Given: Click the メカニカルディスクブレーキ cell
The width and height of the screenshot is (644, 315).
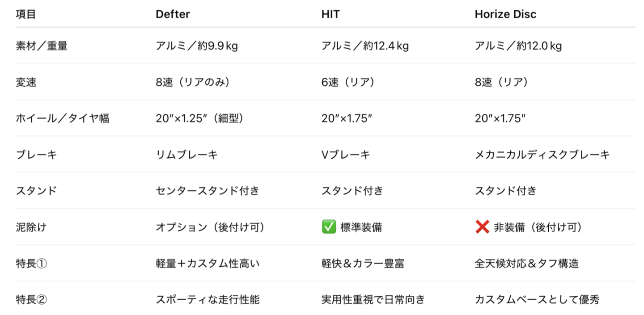Looking at the screenshot, I should click(x=542, y=155).
